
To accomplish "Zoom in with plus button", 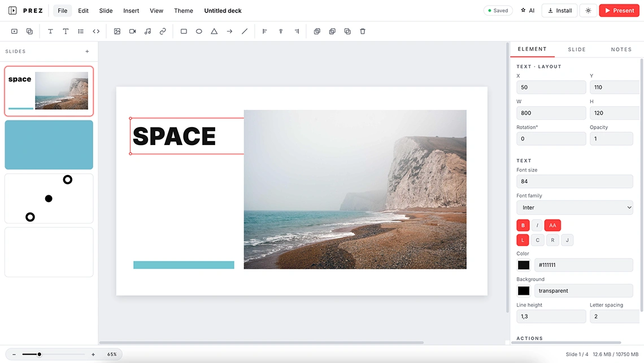I will tap(93, 355).
